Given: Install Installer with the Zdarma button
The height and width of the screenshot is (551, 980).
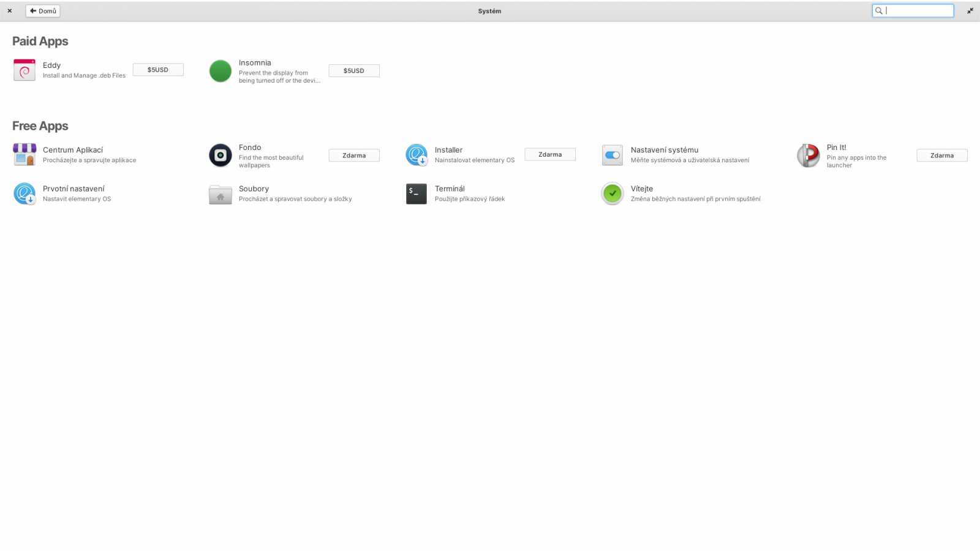Looking at the screenshot, I should [550, 154].
